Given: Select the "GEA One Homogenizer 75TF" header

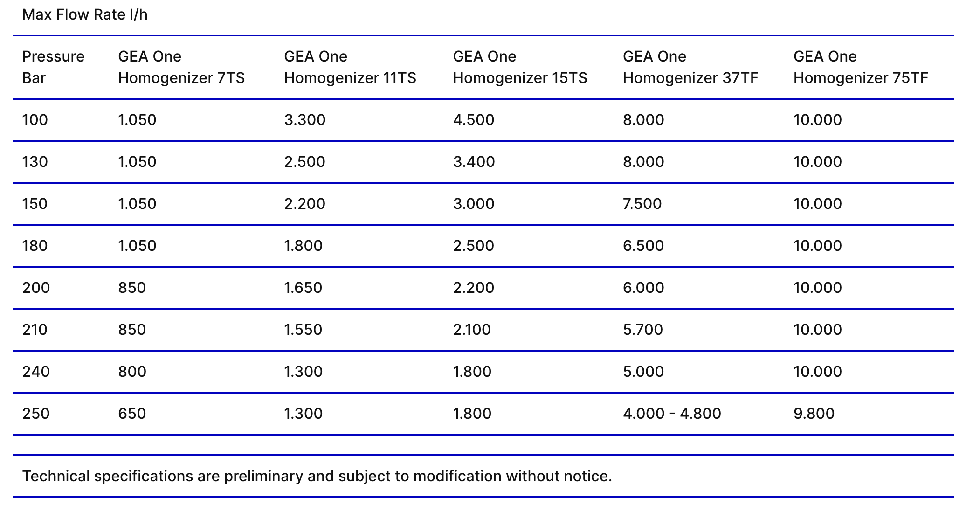Looking at the screenshot, I should tap(861, 67).
